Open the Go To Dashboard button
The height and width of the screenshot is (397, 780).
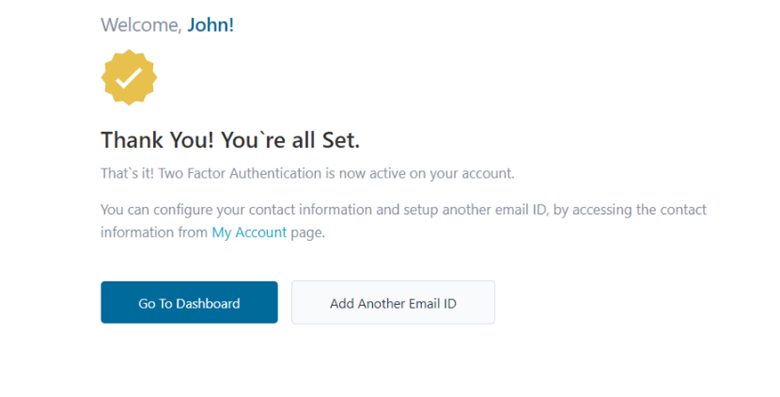point(189,302)
